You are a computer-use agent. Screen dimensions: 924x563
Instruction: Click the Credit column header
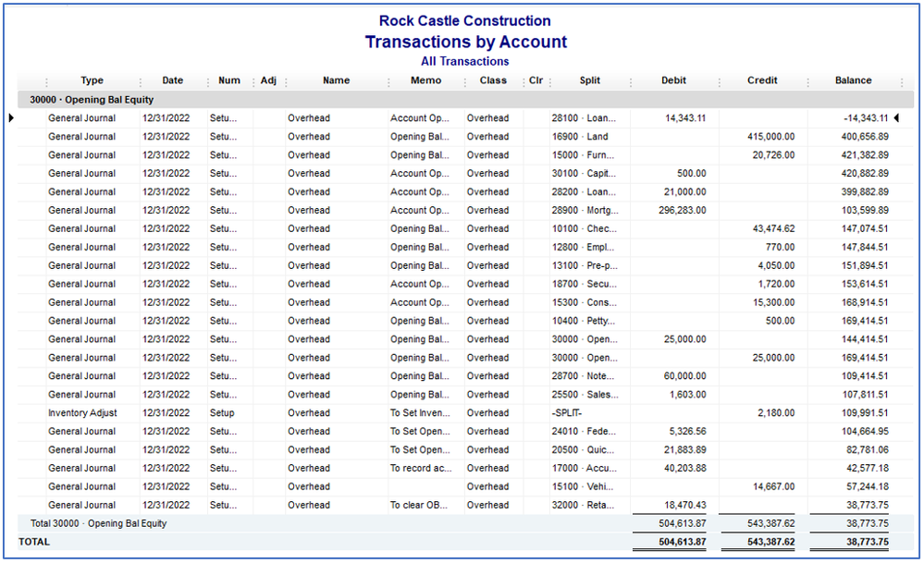pos(762,80)
